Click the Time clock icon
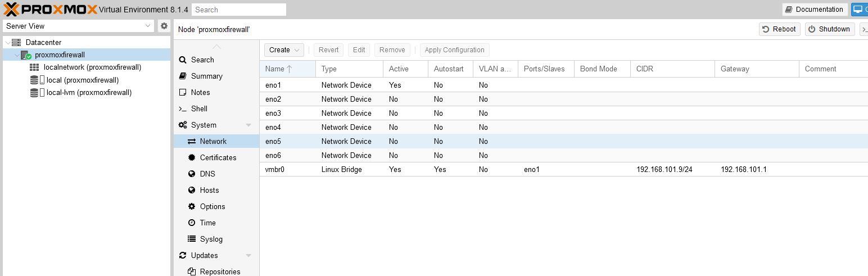The height and width of the screenshot is (276, 868). pyautogui.click(x=192, y=223)
